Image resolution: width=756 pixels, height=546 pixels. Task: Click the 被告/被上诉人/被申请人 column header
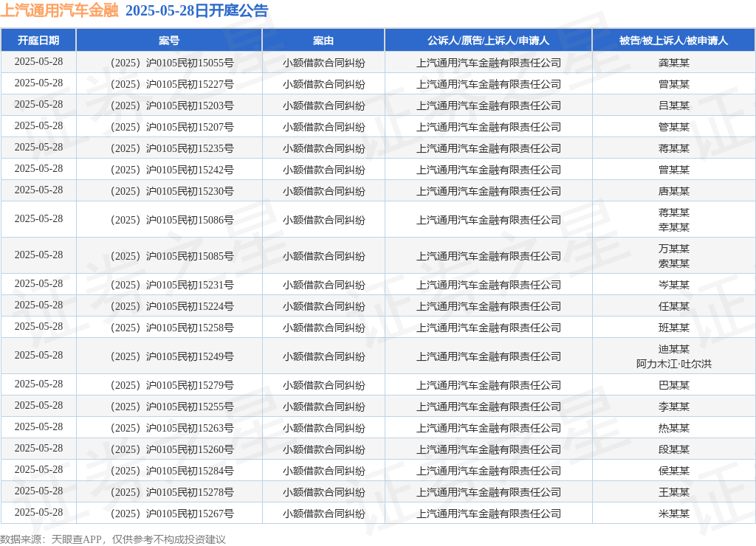pos(673,41)
